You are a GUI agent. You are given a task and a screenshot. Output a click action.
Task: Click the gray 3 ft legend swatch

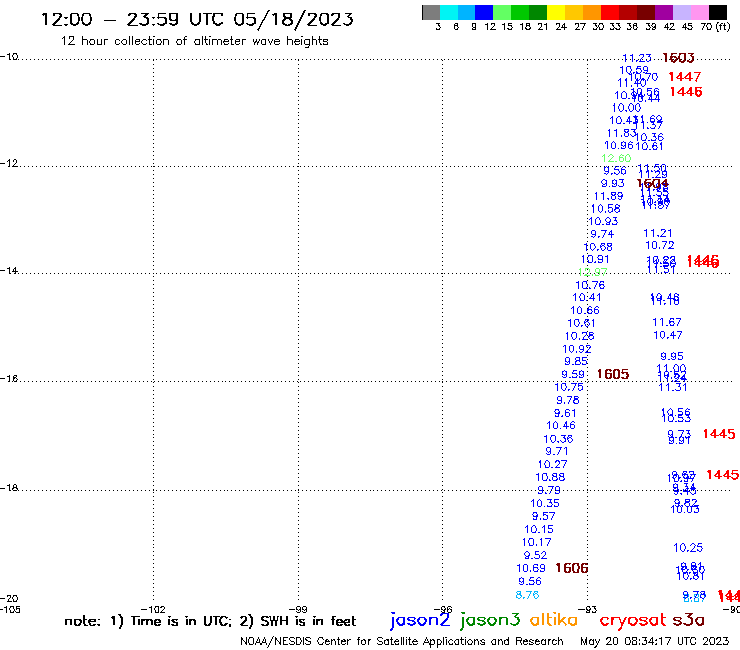coord(431,12)
